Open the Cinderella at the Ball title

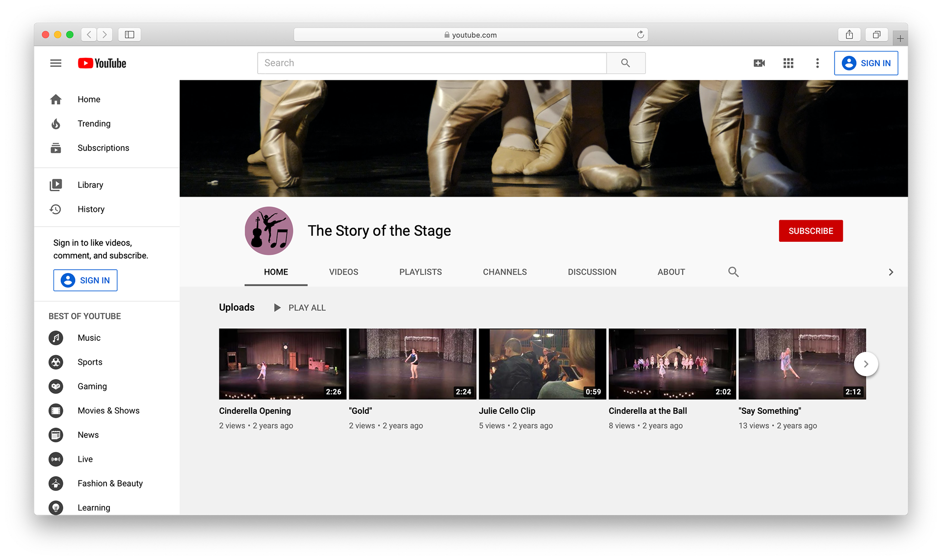click(x=648, y=411)
